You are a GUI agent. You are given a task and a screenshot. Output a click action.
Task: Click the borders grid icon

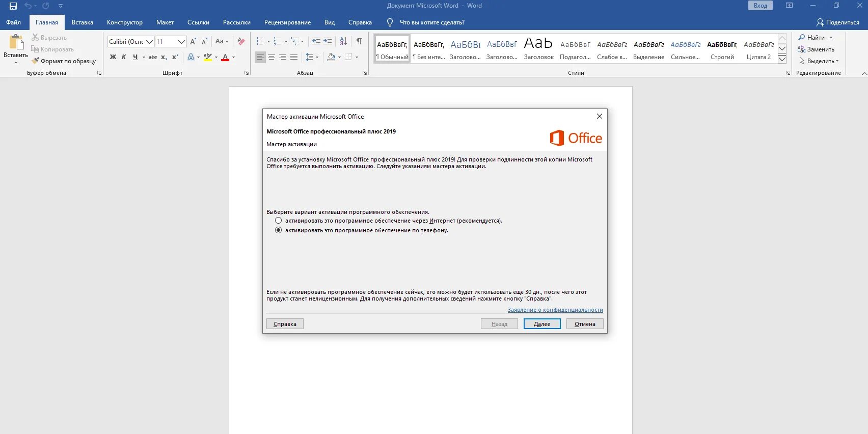click(348, 57)
